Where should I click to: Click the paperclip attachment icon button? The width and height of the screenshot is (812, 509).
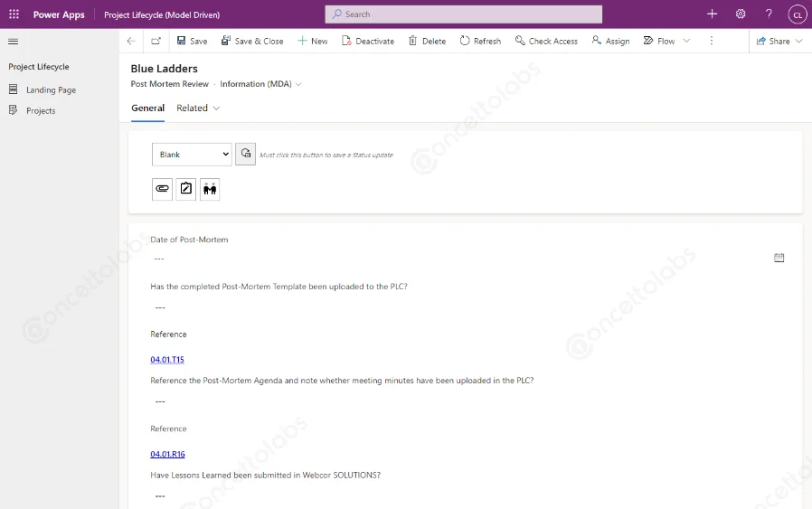click(162, 189)
